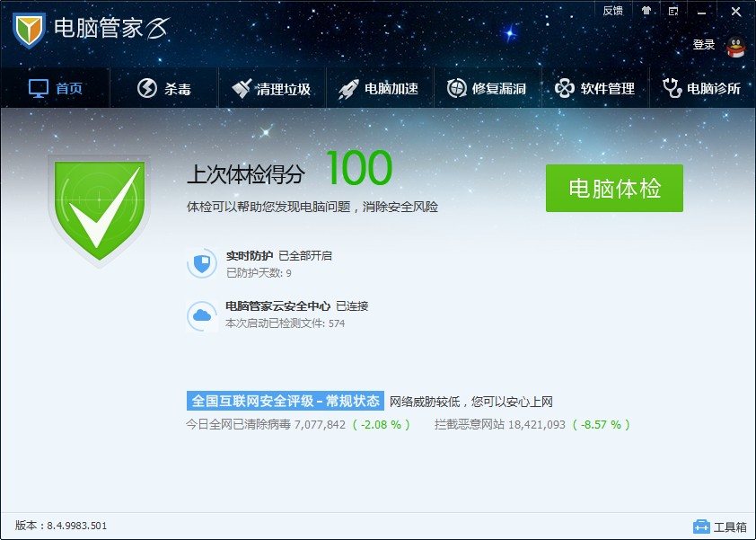Screen dimensions: 756x540
Task: Click the QQ penguin avatar
Action: click(x=735, y=47)
